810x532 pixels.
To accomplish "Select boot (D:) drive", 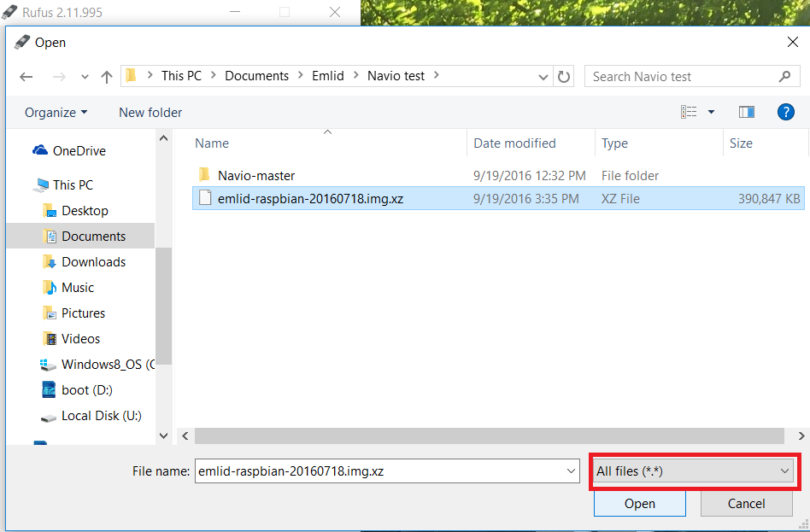I will (87, 390).
